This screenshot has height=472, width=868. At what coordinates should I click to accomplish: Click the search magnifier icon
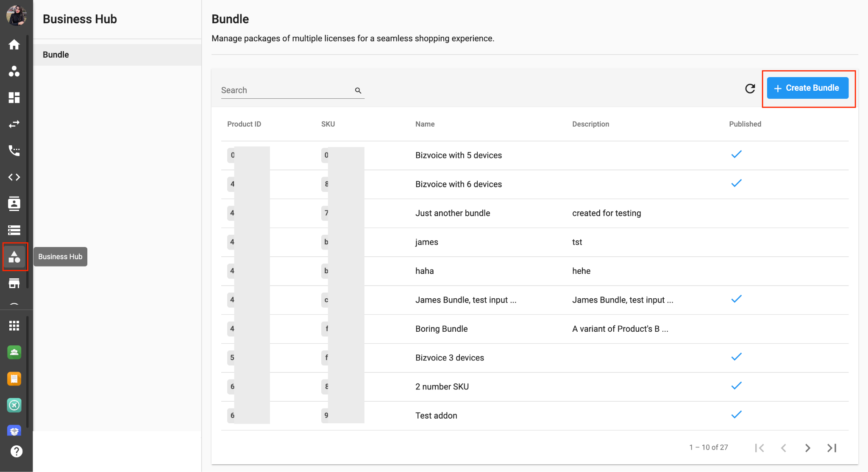[358, 90]
